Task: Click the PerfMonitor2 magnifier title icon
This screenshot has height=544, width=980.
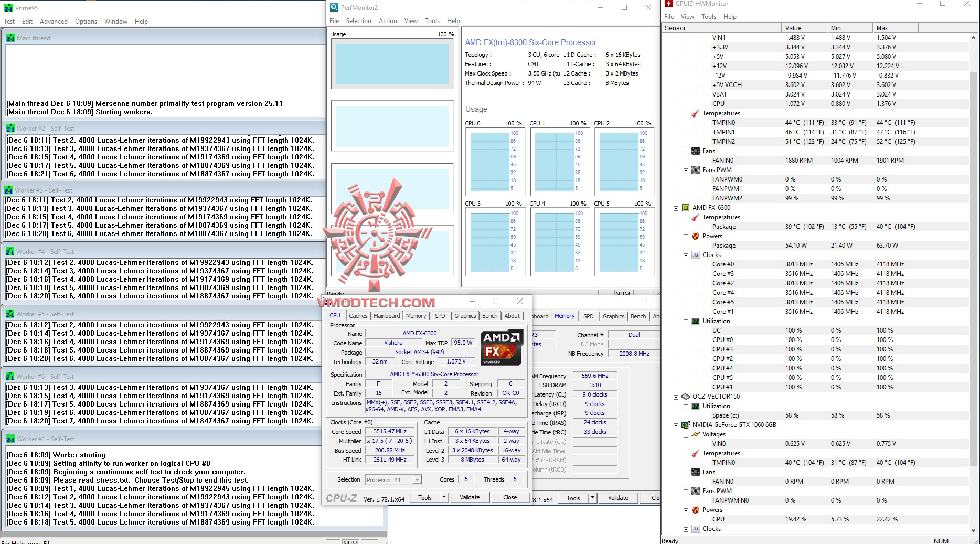Action: tap(334, 7)
